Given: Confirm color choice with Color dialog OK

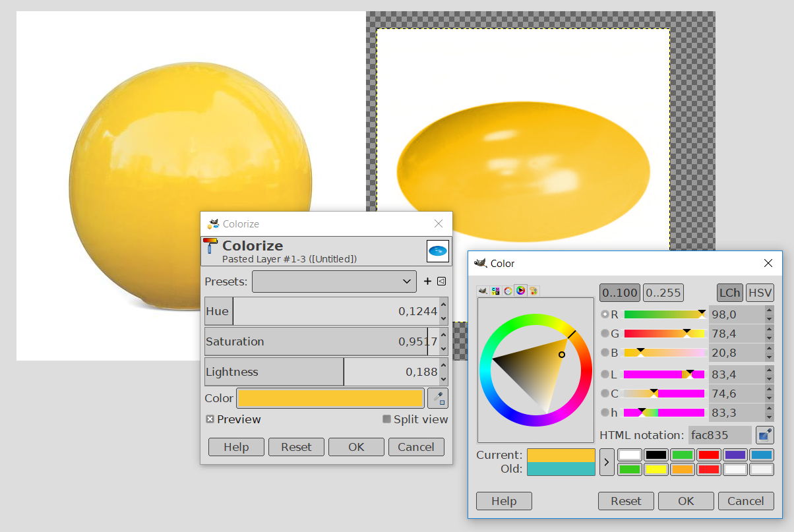Looking at the screenshot, I should pyautogui.click(x=686, y=501).
